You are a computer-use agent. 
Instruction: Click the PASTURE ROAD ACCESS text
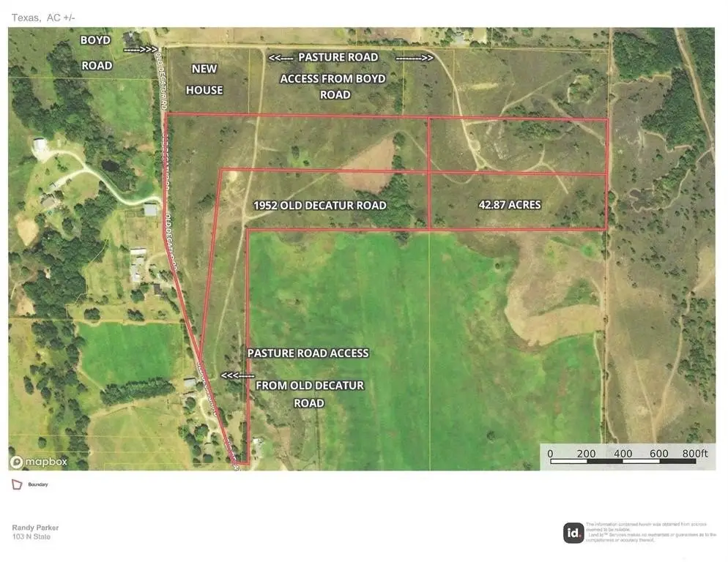(x=308, y=353)
